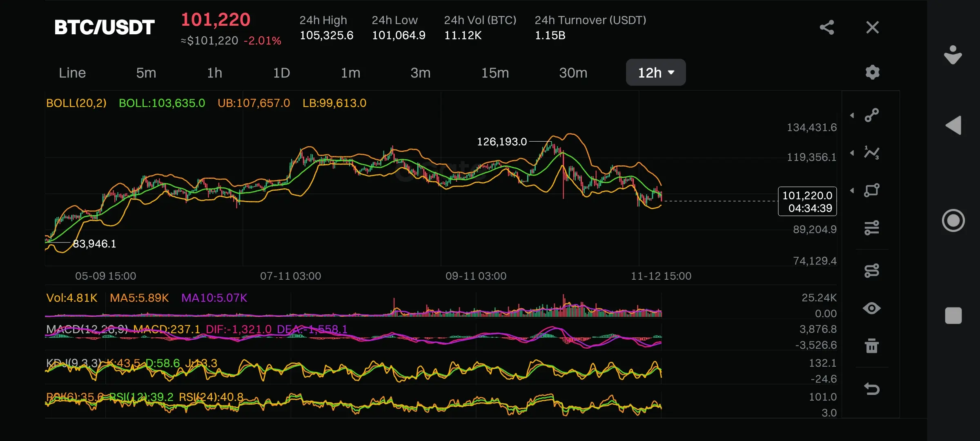Open chart settings gear icon
Image resolution: width=980 pixels, height=441 pixels.
click(872, 72)
